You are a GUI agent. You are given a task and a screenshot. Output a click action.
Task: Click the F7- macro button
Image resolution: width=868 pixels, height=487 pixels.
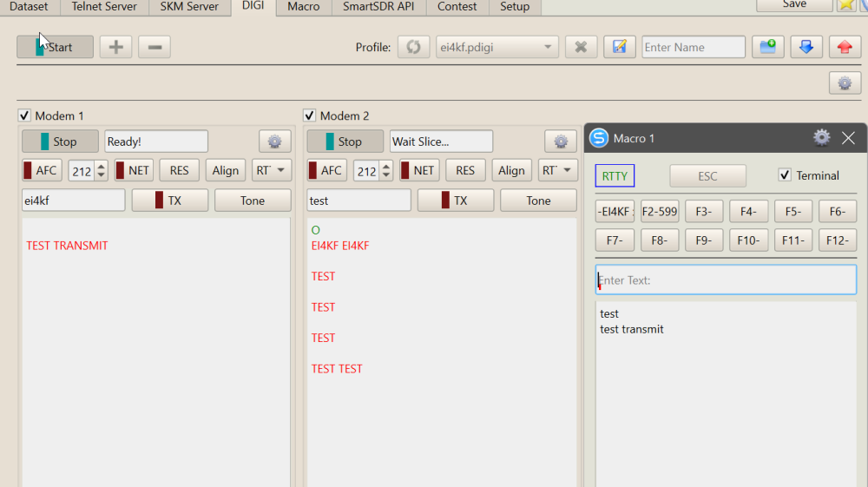615,240
